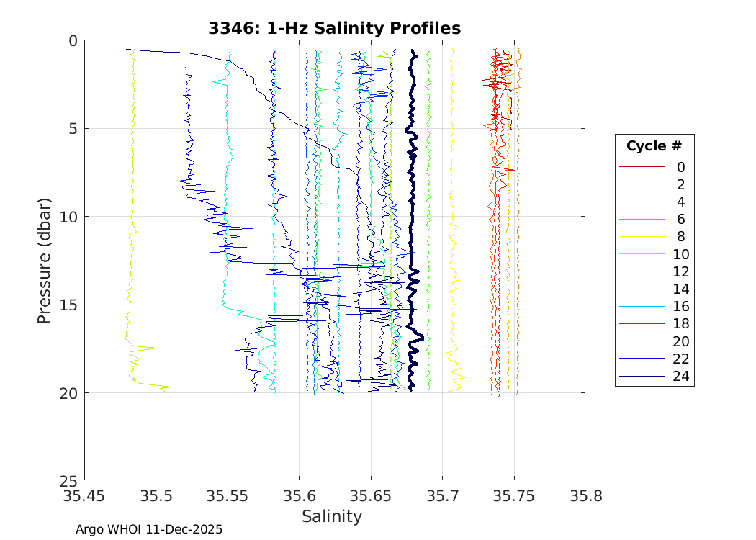
Task: Click the thick dark navy profile line
Action: (x=411, y=216)
